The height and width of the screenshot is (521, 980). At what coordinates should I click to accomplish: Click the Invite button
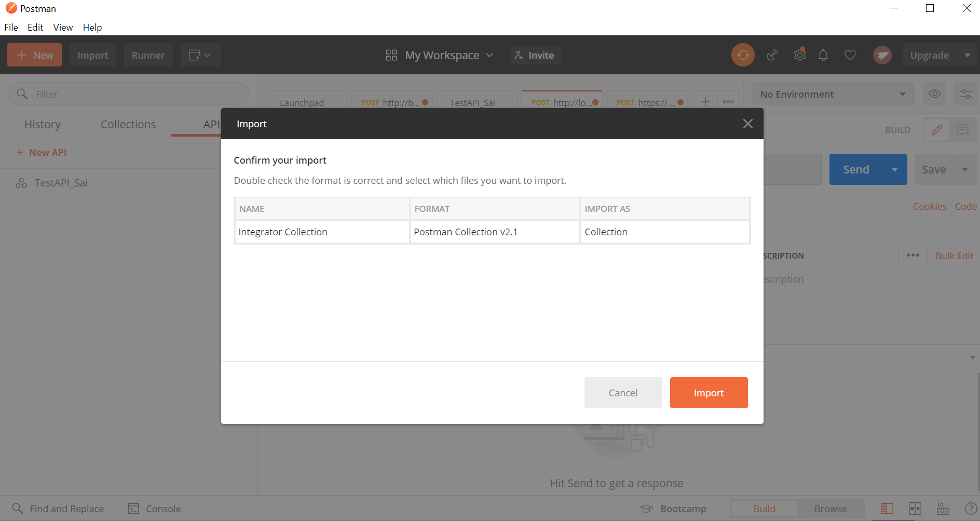(x=535, y=55)
